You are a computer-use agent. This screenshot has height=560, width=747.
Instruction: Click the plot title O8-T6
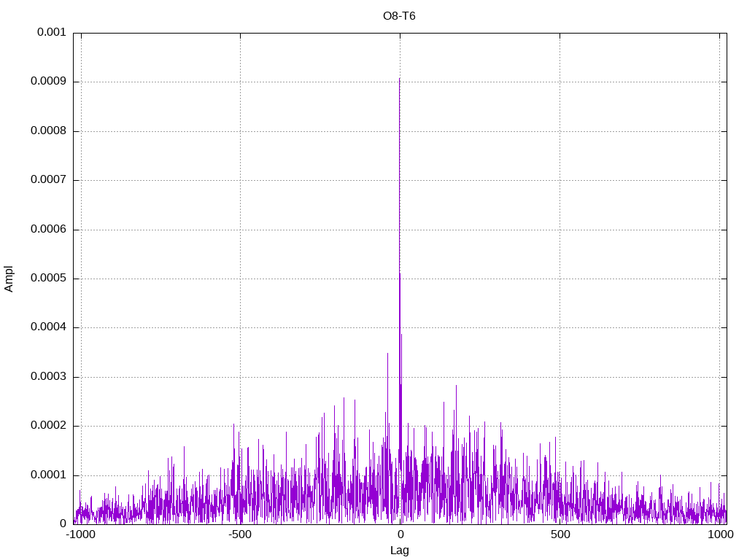click(x=399, y=16)
